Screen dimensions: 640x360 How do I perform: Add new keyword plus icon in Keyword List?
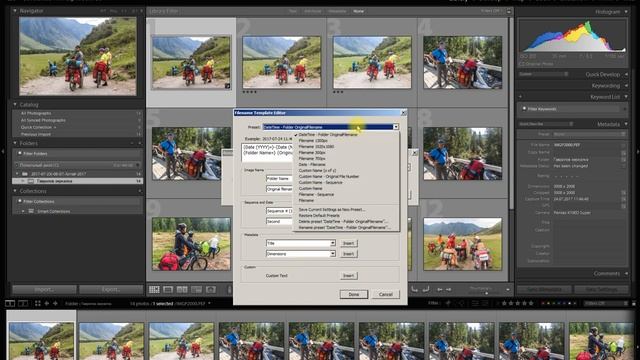pyautogui.click(x=520, y=97)
